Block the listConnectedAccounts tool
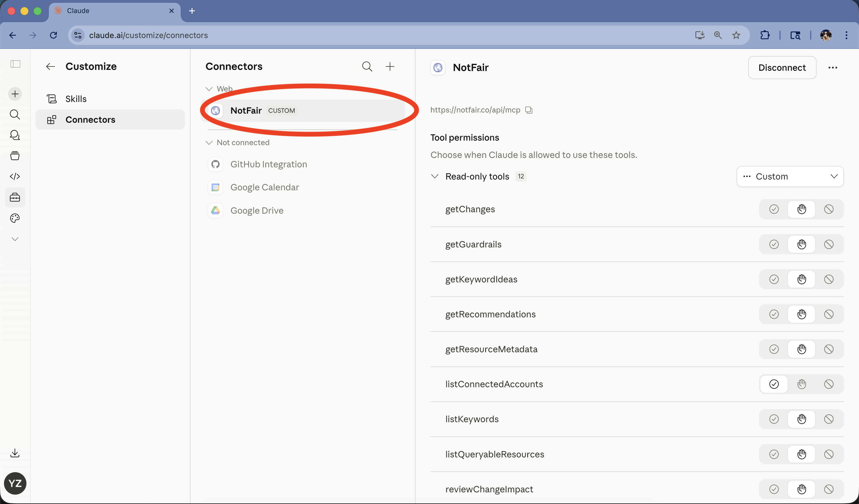859x504 pixels. click(x=829, y=384)
